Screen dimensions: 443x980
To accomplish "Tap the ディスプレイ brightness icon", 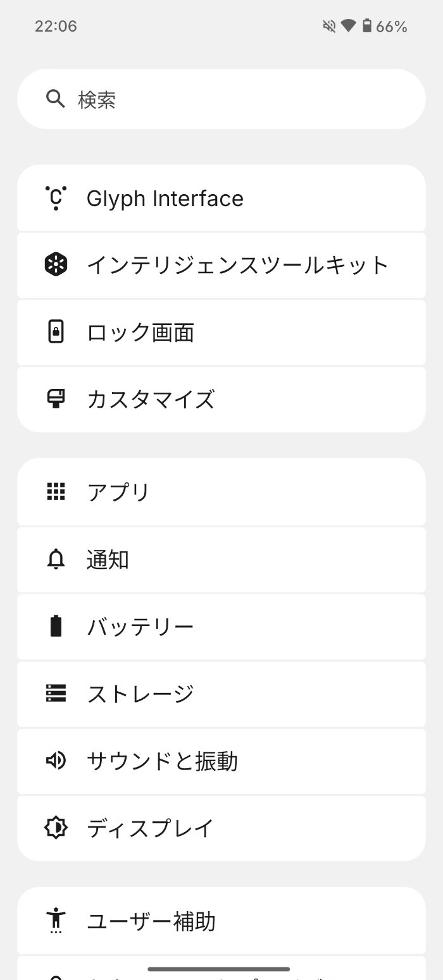I will pyautogui.click(x=56, y=828).
